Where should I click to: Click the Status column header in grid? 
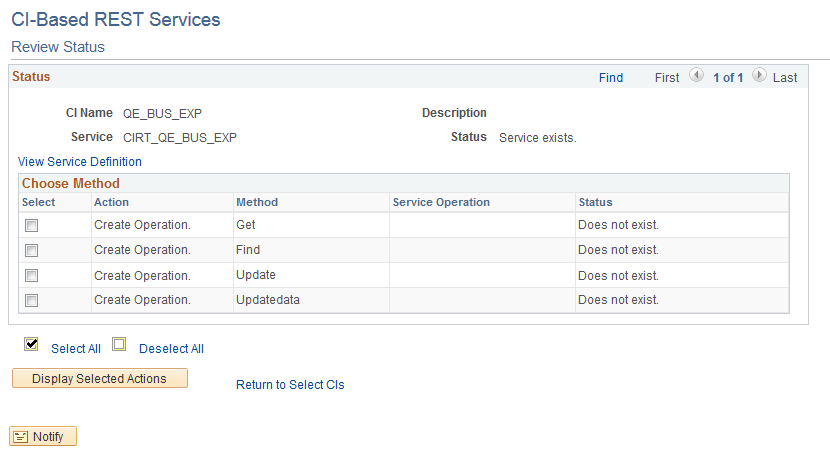click(x=596, y=202)
